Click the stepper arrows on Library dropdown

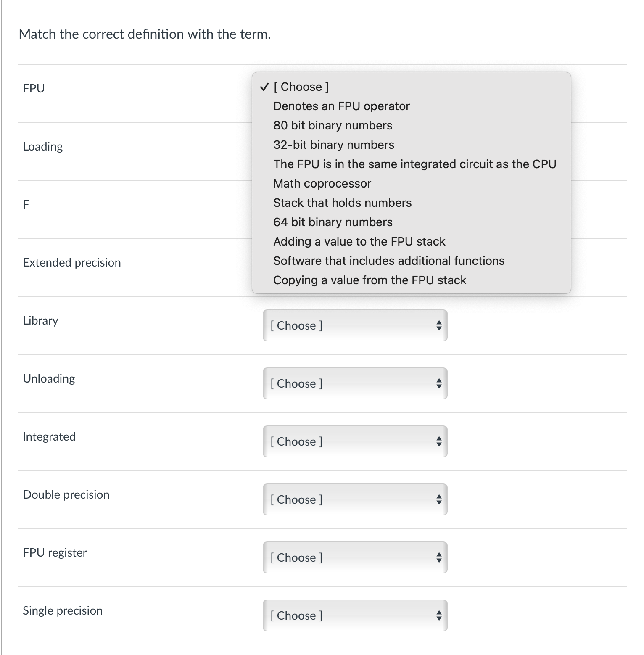[439, 325]
